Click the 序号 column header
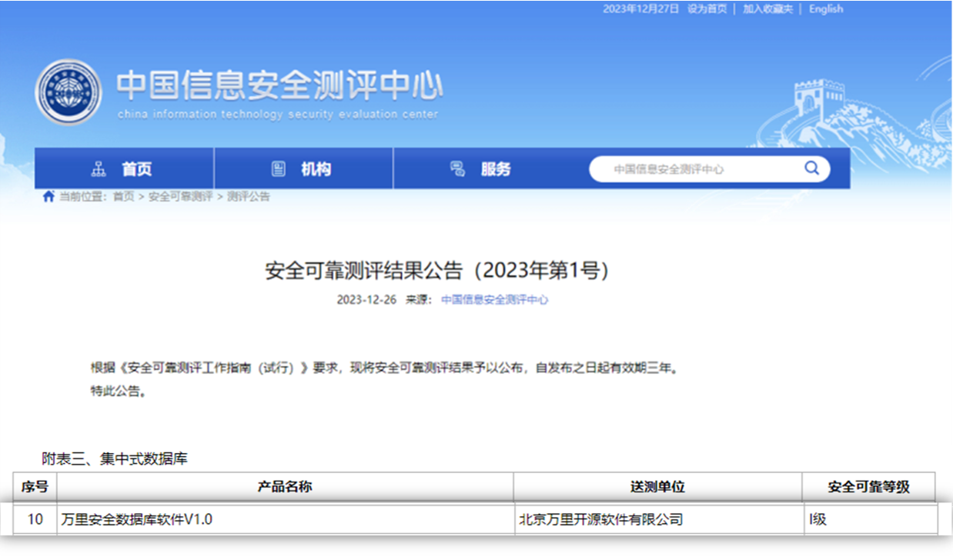 point(35,487)
